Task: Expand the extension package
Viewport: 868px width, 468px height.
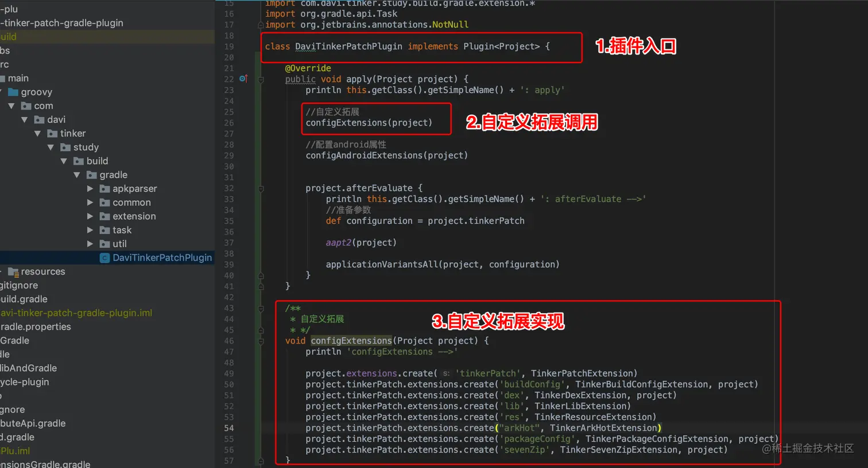Action: (x=90, y=216)
